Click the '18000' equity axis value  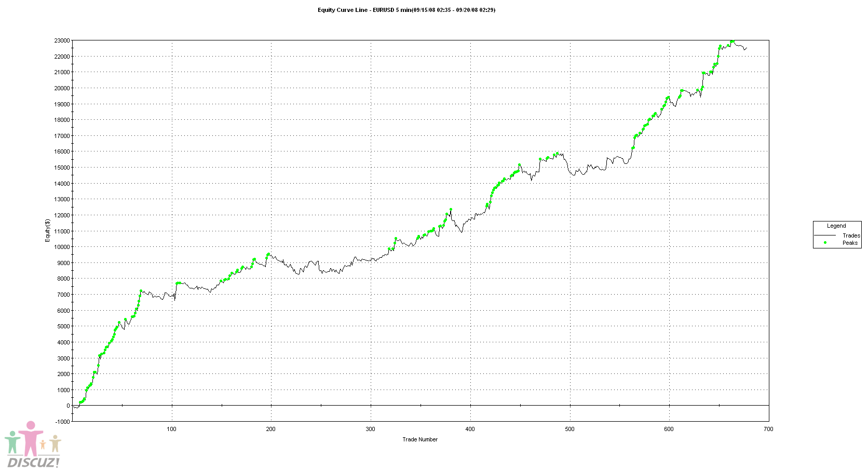pos(62,120)
